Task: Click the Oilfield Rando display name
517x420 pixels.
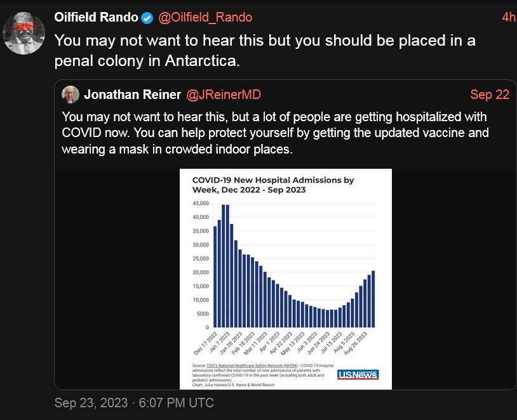Action: 96,18
